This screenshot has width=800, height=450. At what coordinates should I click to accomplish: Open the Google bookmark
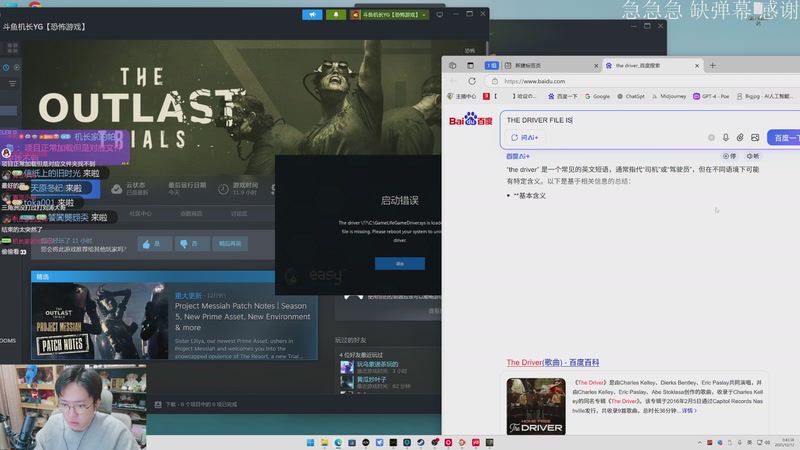pos(597,96)
